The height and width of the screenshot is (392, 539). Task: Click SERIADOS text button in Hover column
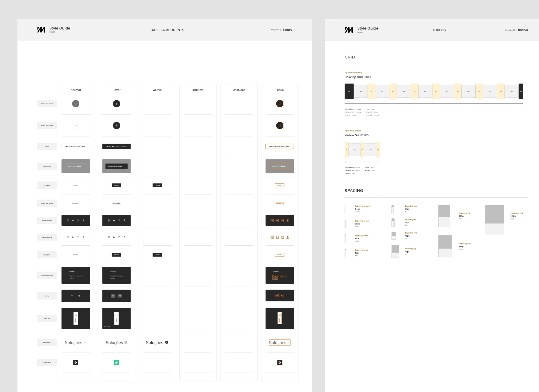[x=116, y=203]
